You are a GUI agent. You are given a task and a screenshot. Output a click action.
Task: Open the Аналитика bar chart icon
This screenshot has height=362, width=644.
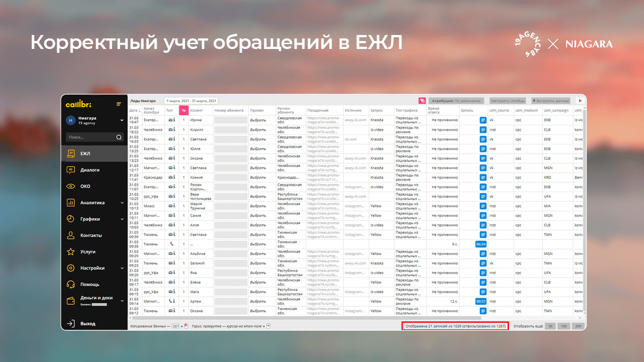71,203
